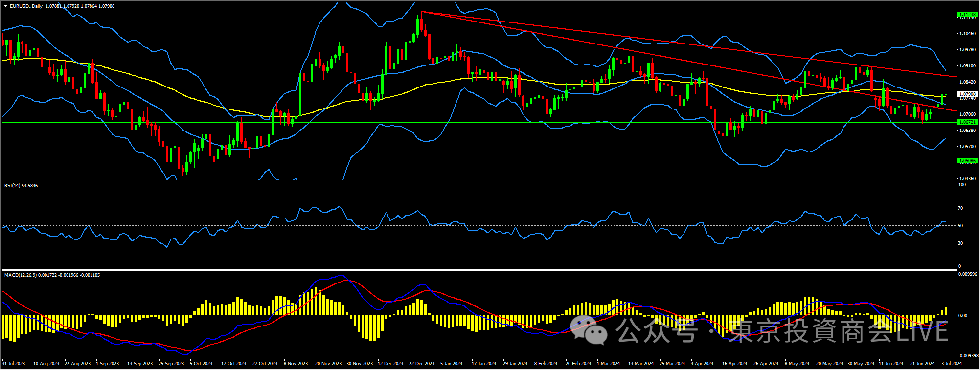
Task: Click the triangle icon before EURUSD,Daily
Action: click(x=5, y=6)
